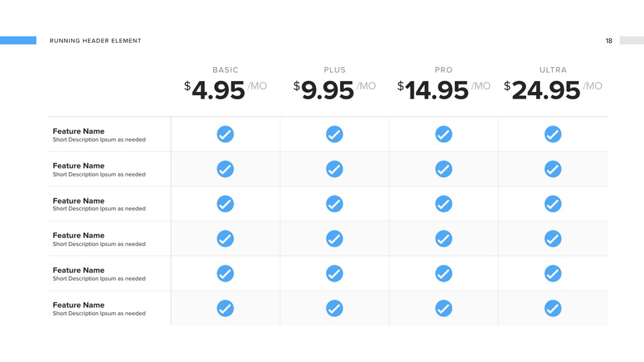
Task: Click the Plus checkmark in the fourth feature row
Action: point(334,238)
